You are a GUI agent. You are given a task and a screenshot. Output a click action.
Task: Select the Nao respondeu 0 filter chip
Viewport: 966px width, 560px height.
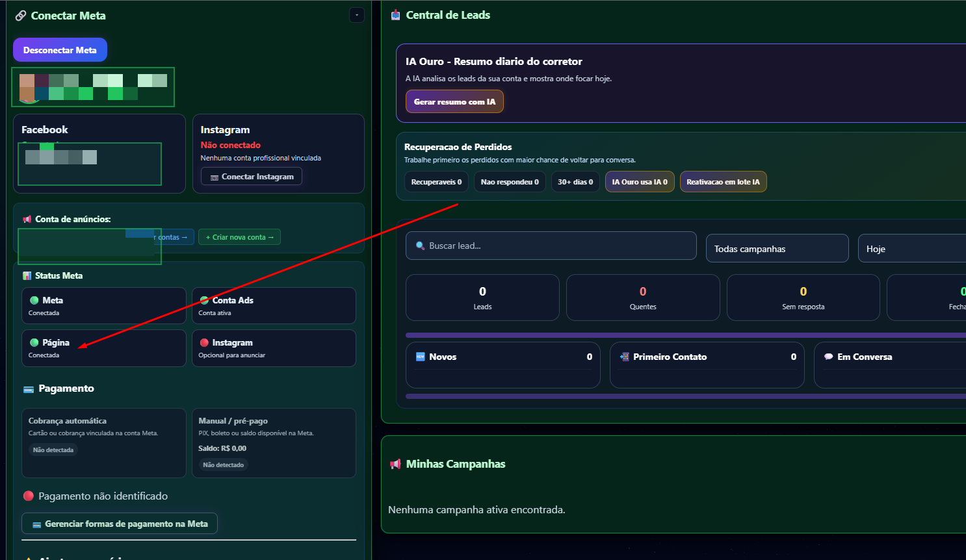coord(510,182)
